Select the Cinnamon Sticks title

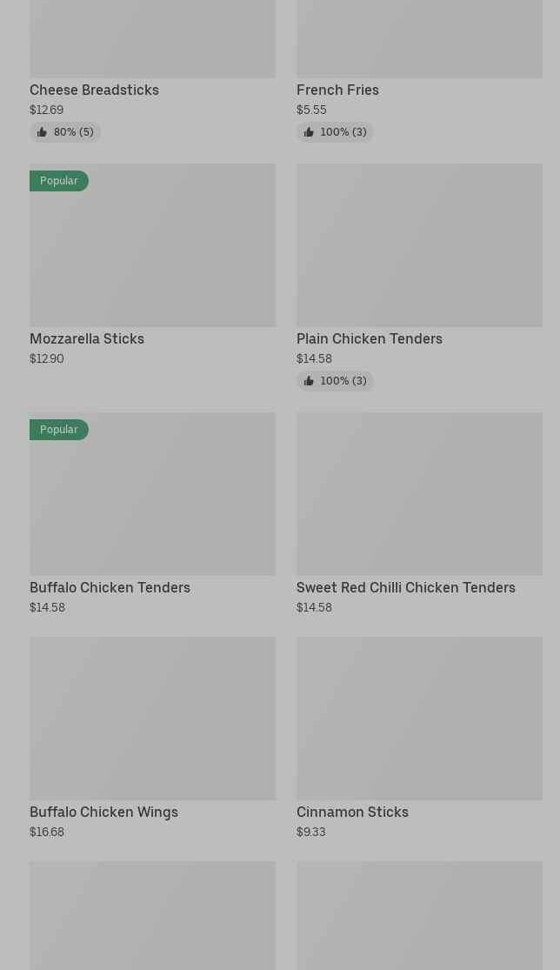coord(352,813)
